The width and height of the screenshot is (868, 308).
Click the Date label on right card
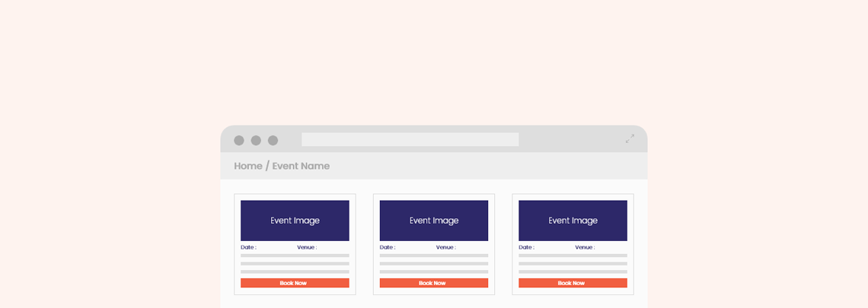[x=526, y=247]
